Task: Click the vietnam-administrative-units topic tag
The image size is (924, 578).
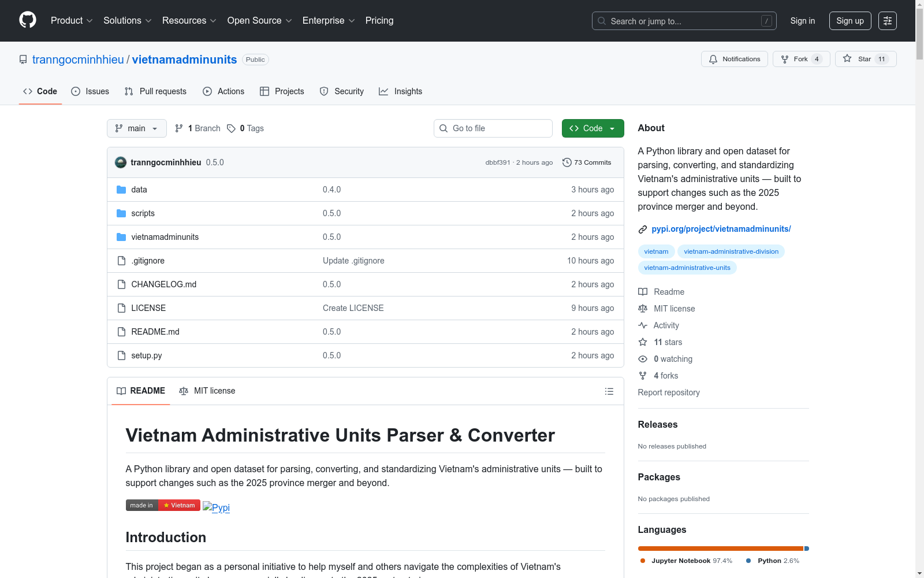Action: [687, 268]
